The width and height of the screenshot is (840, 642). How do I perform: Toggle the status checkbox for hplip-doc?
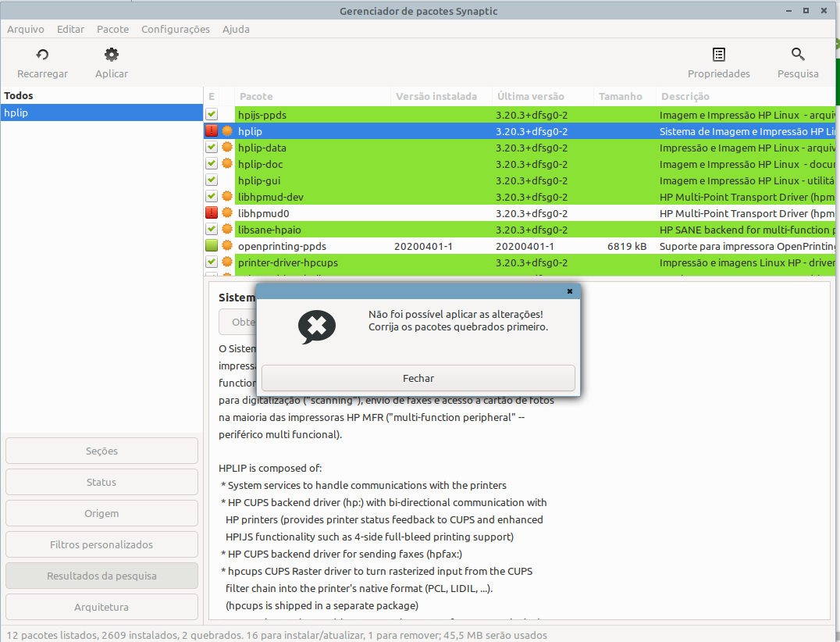212,164
